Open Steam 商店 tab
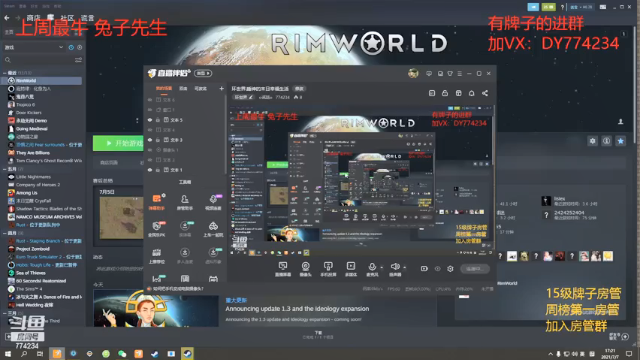The image size is (640, 360). pos(33,18)
